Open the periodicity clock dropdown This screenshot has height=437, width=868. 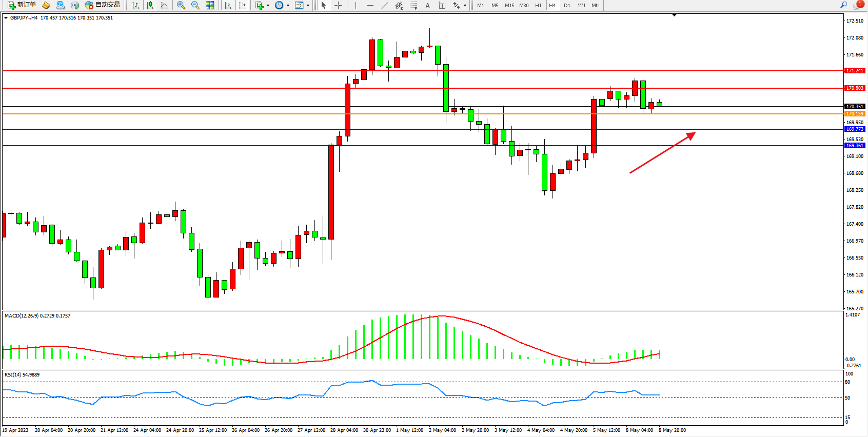(x=288, y=6)
